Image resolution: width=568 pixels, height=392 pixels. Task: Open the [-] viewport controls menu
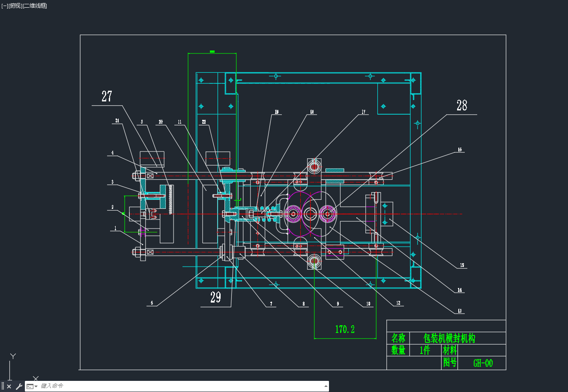(x=5, y=6)
